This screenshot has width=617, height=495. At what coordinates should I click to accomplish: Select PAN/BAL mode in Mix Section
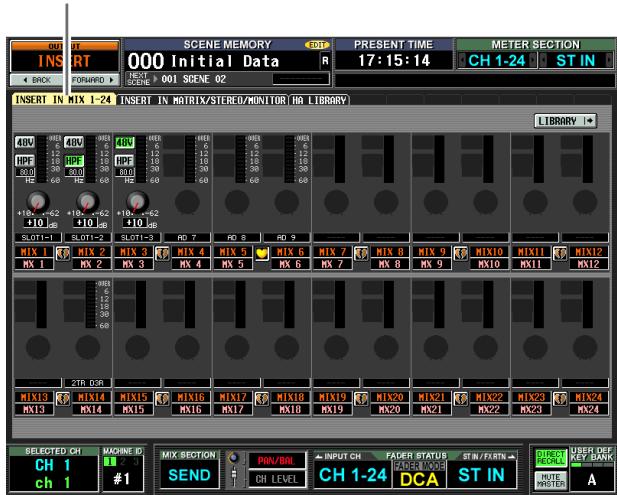[x=277, y=460]
